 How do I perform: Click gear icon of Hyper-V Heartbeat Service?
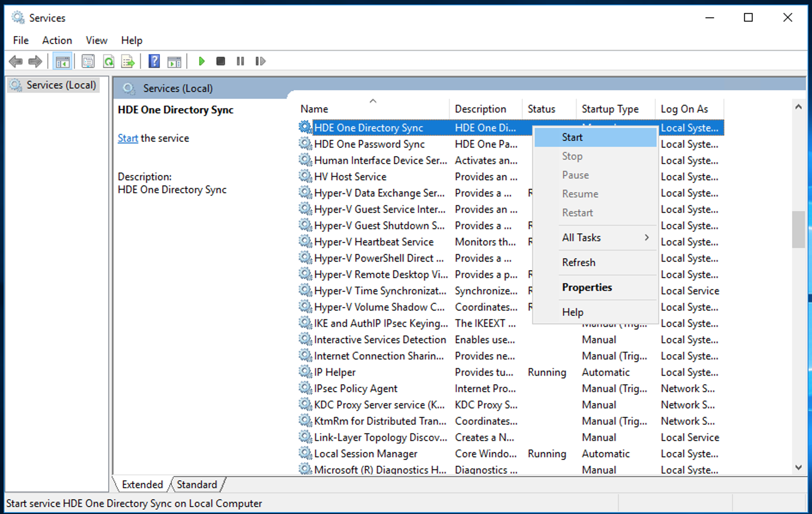coord(305,242)
